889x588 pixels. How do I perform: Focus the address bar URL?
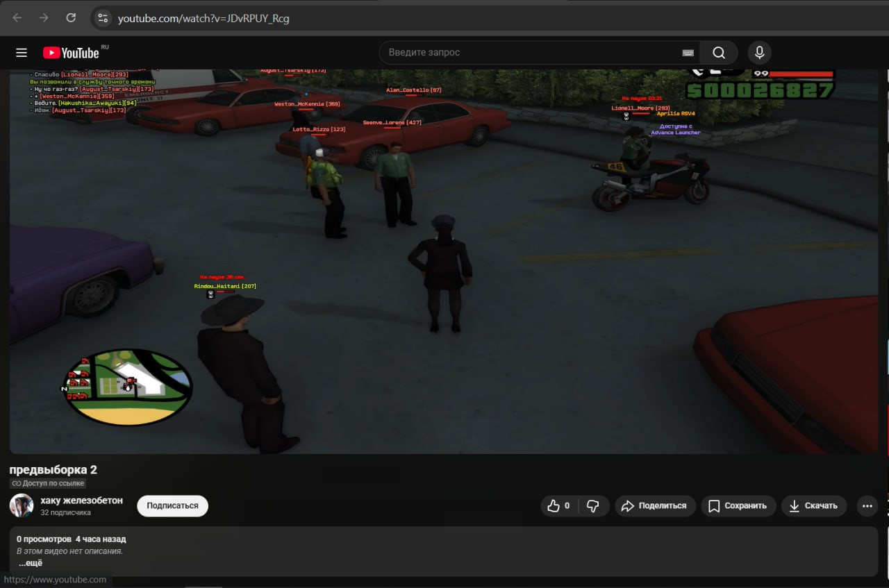point(203,19)
